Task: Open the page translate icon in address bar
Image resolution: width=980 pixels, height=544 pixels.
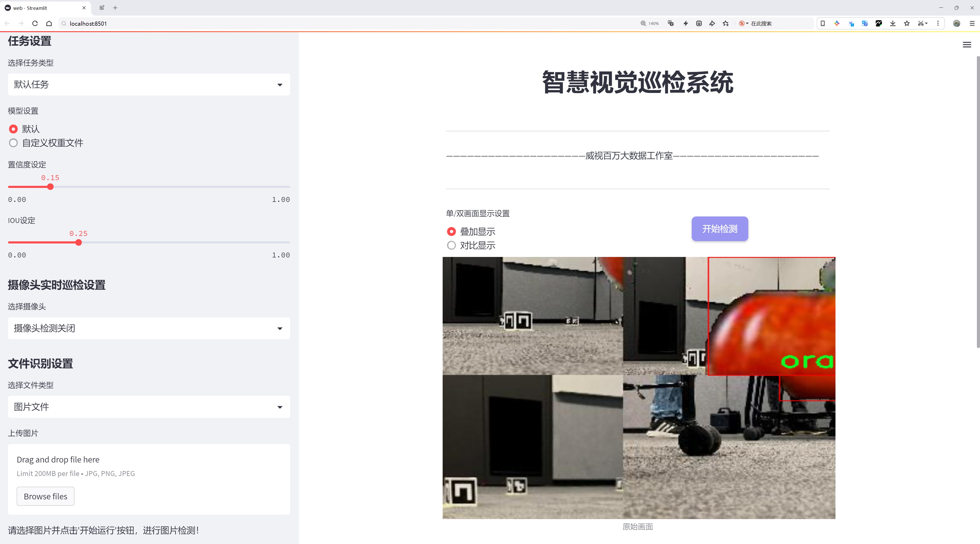Action: click(x=671, y=23)
